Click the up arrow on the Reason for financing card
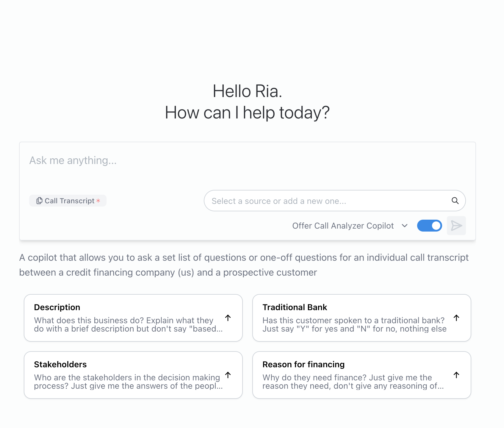Viewport: 504px width, 428px height. point(456,375)
